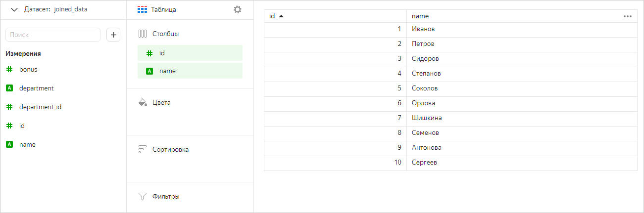Click the department field type icon
This screenshot has width=644, height=213.
[x=9, y=88]
